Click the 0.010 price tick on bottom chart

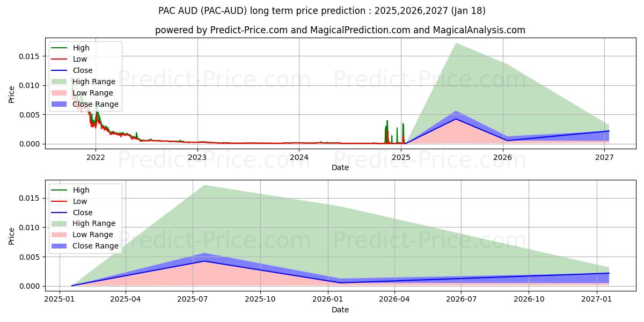(x=27, y=228)
